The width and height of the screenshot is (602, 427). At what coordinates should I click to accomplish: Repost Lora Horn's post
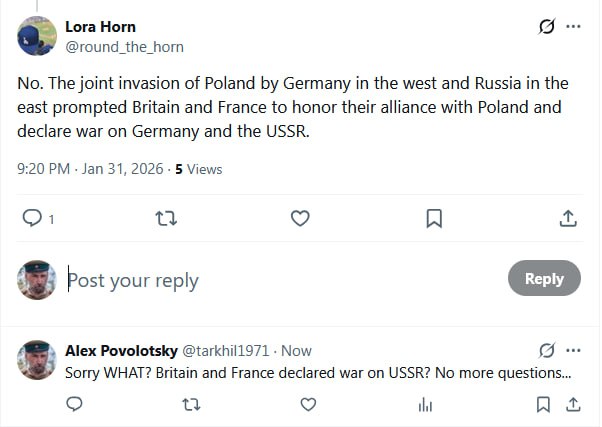(x=166, y=218)
